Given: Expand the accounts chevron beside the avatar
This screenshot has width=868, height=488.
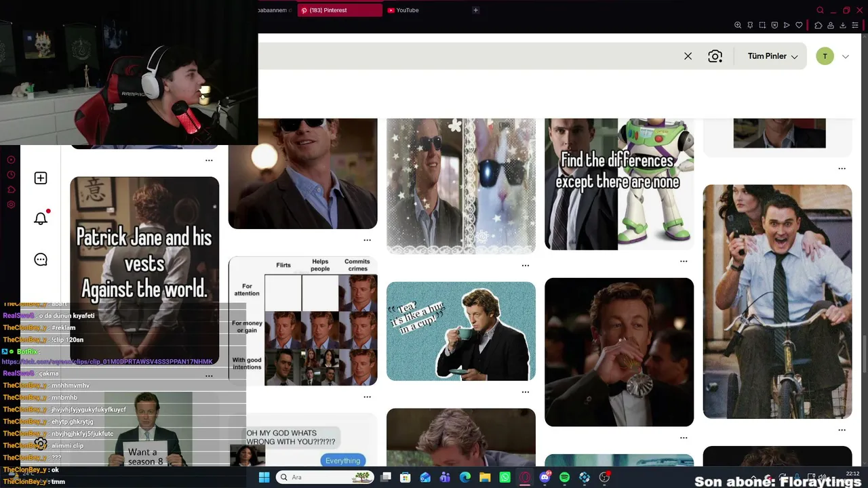Looking at the screenshot, I should 846,57.
